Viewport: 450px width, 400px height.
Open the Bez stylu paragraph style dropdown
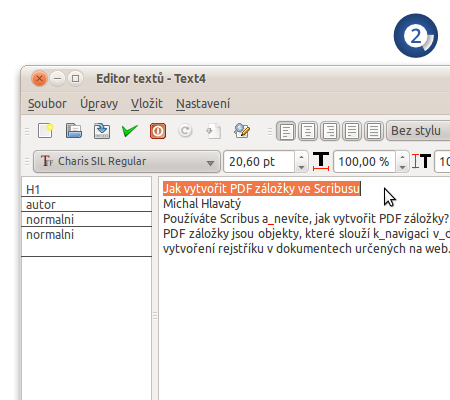pyautogui.click(x=418, y=131)
